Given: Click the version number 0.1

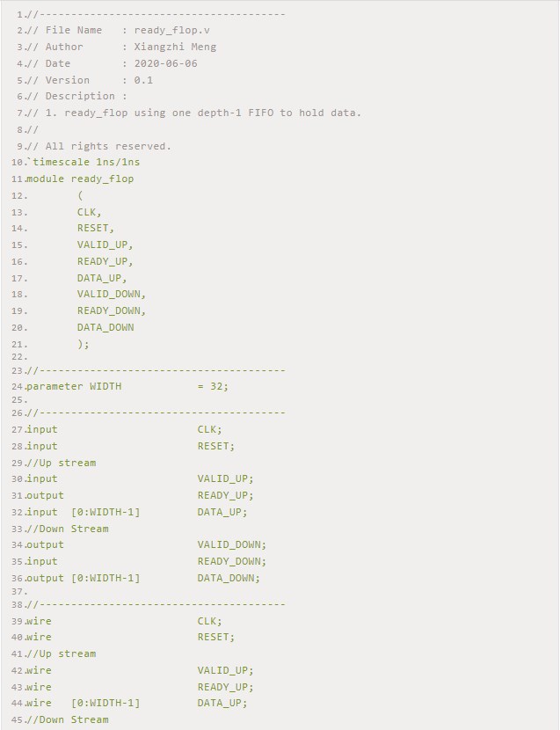Looking at the screenshot, I should point(143,80).
